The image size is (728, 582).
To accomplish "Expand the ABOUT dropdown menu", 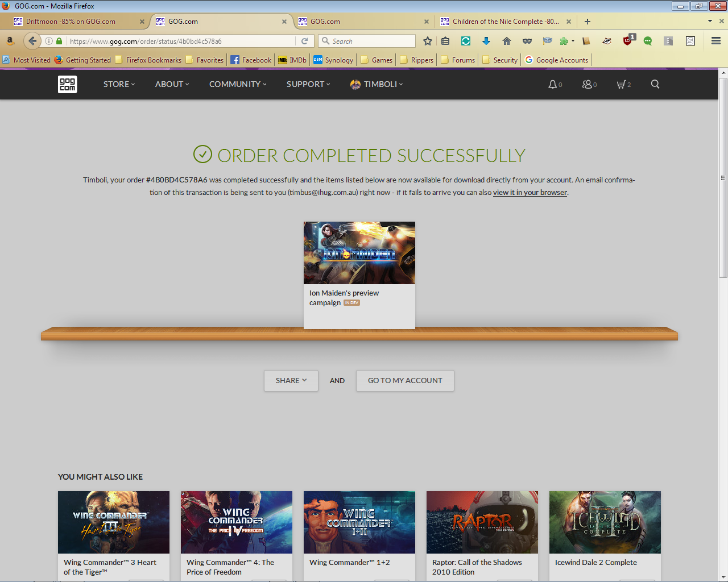I will click(x=172, y=84).
